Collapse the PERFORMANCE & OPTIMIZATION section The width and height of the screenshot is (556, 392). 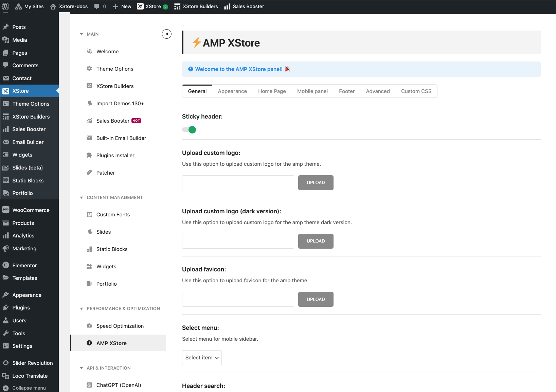pyautogui.click(x=82, y=308)
